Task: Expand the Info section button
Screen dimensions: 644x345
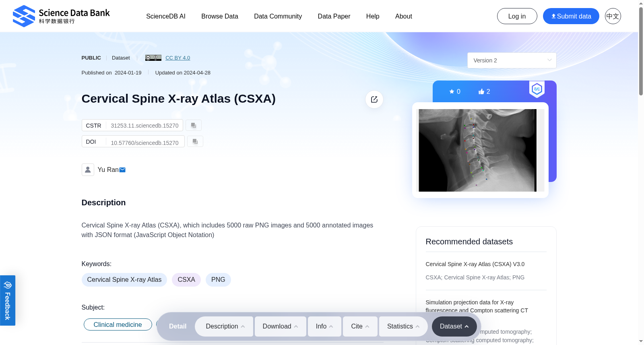Action: pos(324,326)
